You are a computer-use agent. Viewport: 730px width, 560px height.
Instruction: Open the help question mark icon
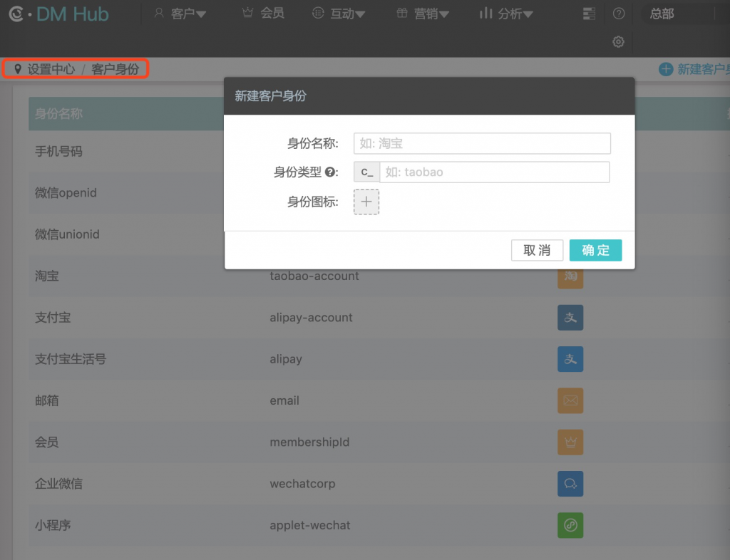coord(619,14)
